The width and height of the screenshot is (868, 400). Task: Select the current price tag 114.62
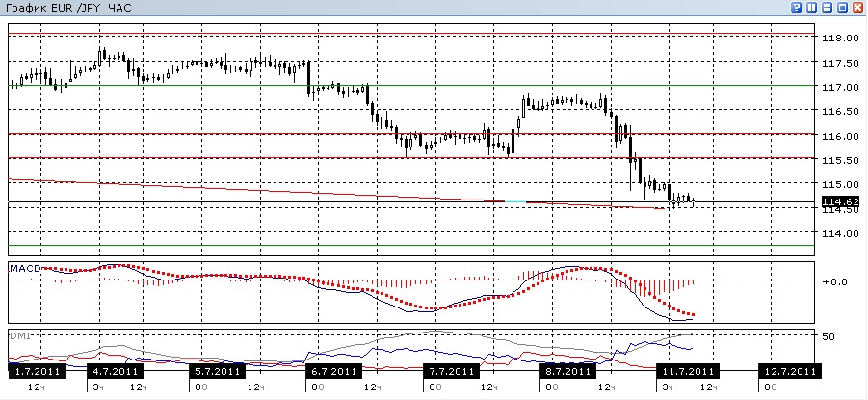(x=840, y=201)
